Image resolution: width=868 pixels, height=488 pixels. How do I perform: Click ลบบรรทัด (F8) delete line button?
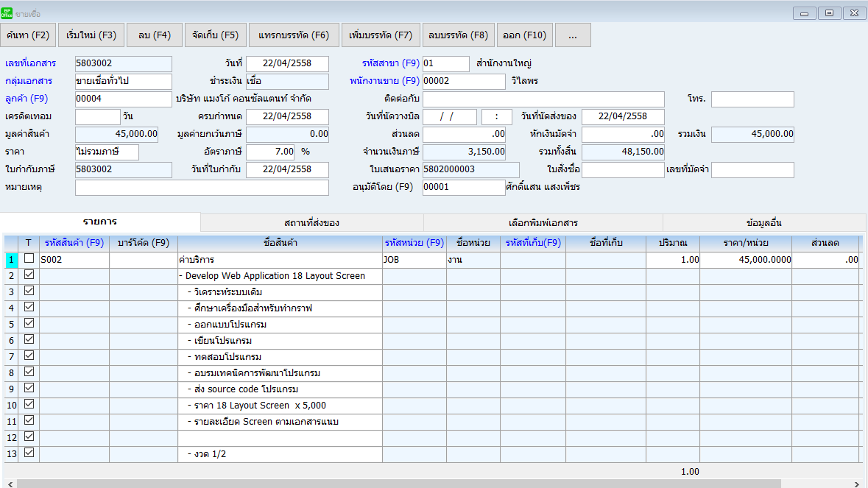click(x=459, y=35)
